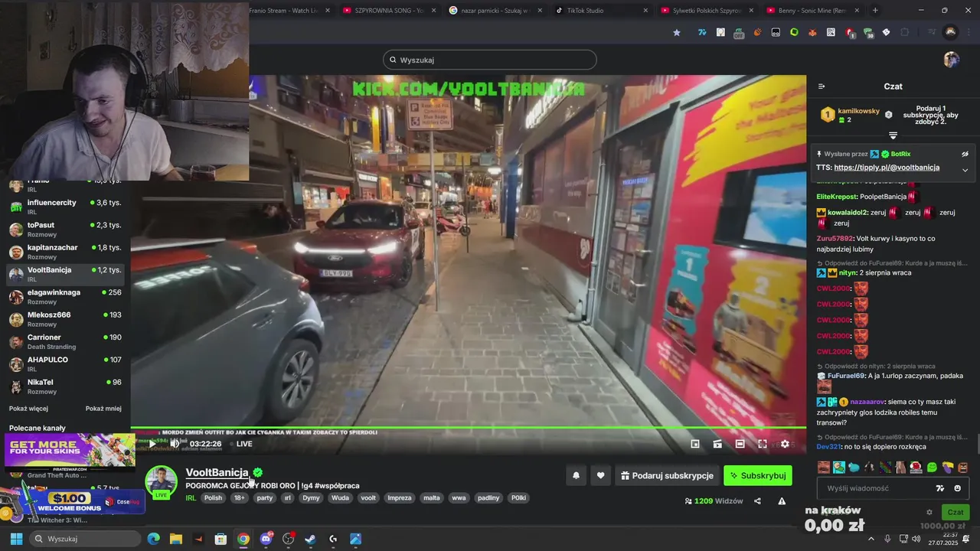Open a new browser tab with plus
Image resolution: width=980 pixels, height=551 pixels.
pos(875,11)
